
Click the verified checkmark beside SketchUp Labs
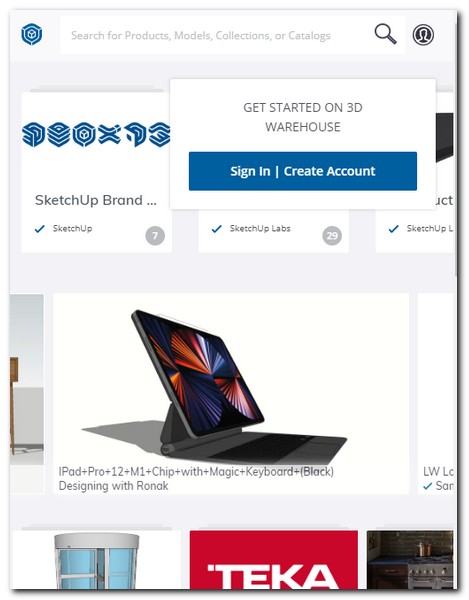[x=217, y=229]
